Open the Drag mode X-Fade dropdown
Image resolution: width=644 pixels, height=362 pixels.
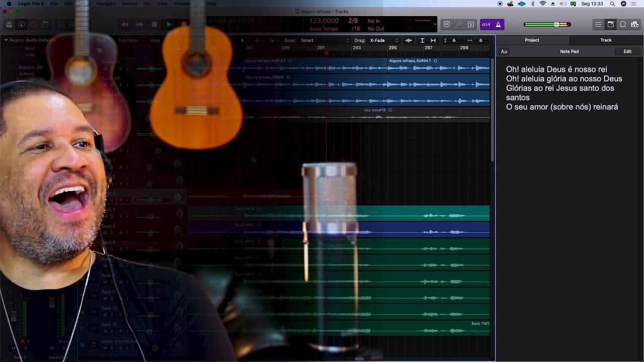384,40
